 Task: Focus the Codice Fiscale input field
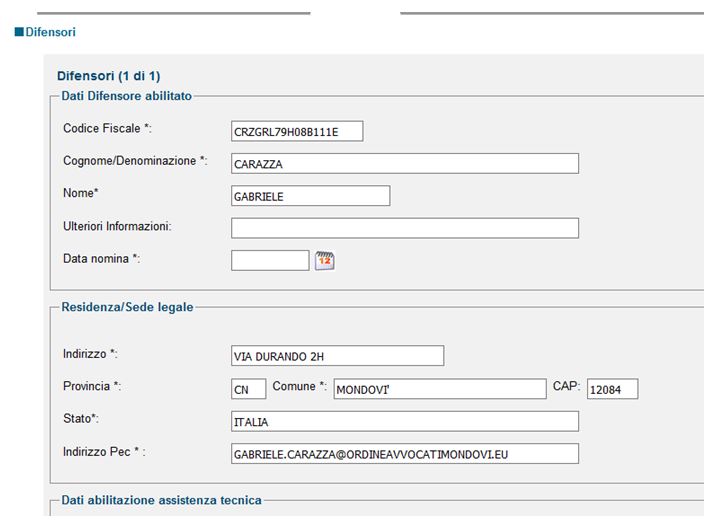[297, 132]
